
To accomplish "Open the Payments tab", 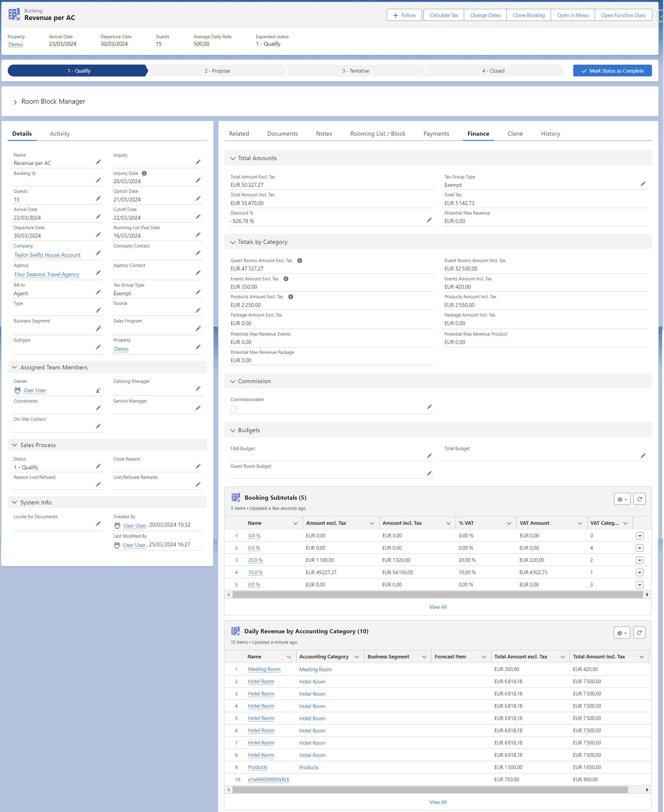I will (436, 134).
